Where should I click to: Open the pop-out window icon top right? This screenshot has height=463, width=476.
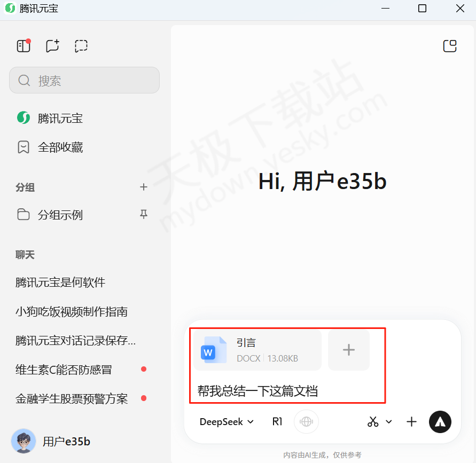tap(450, 46)
